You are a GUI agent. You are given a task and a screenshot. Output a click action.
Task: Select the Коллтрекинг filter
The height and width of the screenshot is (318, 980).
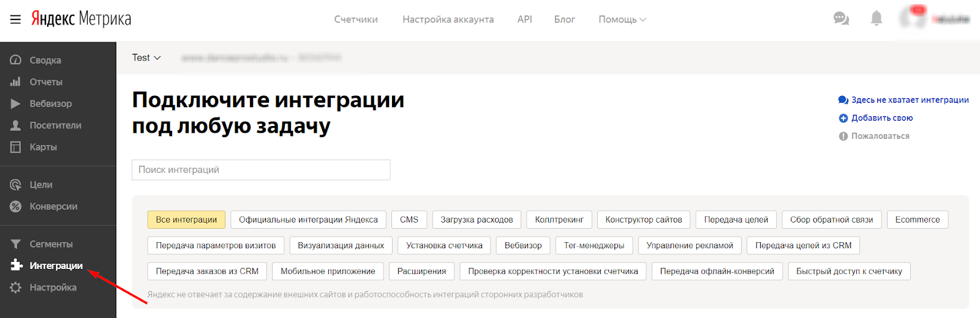[559, 220]
